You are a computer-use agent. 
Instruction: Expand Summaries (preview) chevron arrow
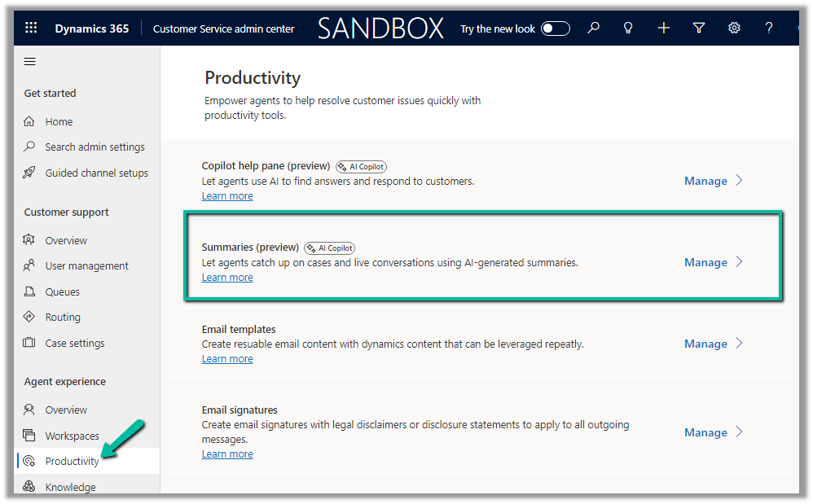point(740,262)
